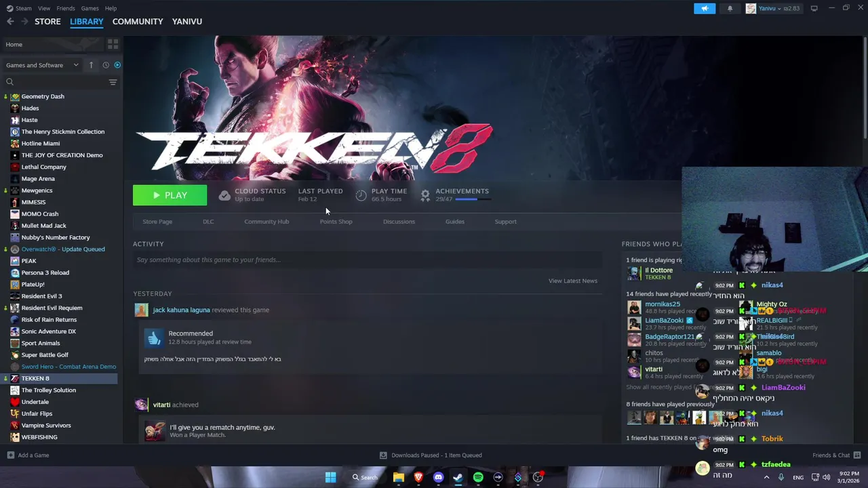
Task: Open vitarti's name in activity feed
Action: 161,405
